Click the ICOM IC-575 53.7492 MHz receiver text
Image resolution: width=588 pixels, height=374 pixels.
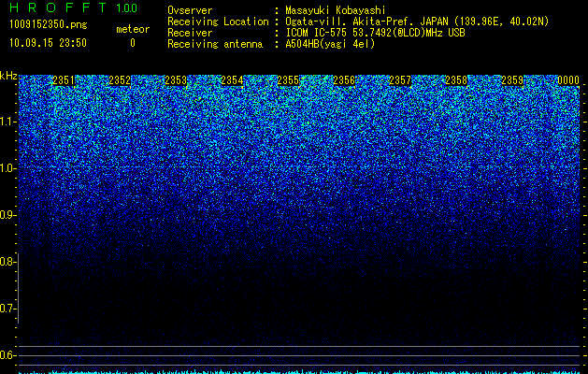(375, 33)
